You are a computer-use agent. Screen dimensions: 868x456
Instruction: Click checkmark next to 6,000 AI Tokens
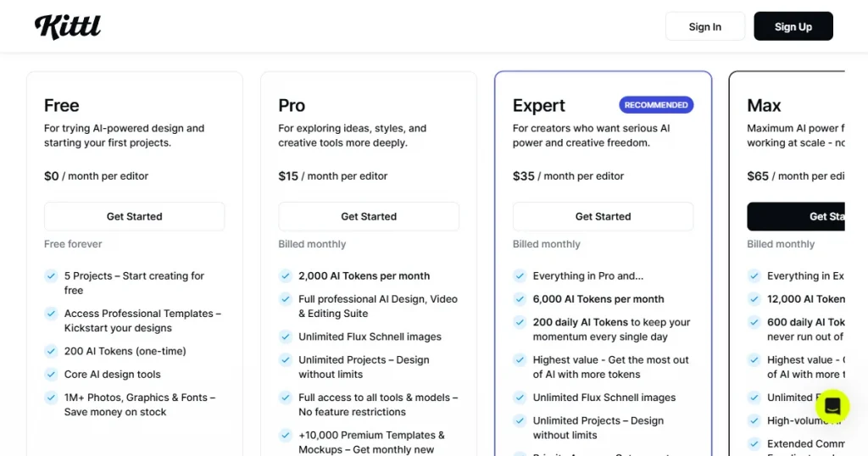click(x=520, y=298)
